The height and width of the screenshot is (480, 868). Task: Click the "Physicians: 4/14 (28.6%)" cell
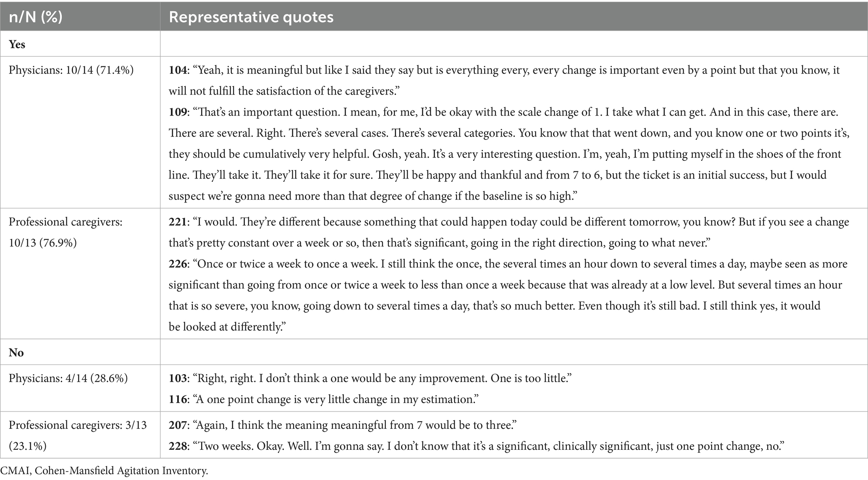click(x=68, y=378)
